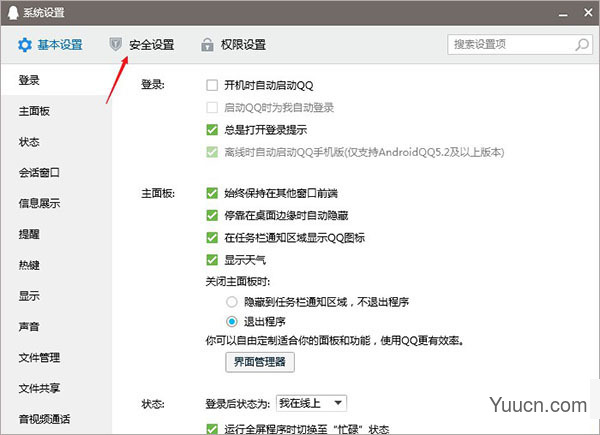Uncheck 停靠在桌面边缘时自动隐藏
600x435 pixels.
[x=212, y=215]
